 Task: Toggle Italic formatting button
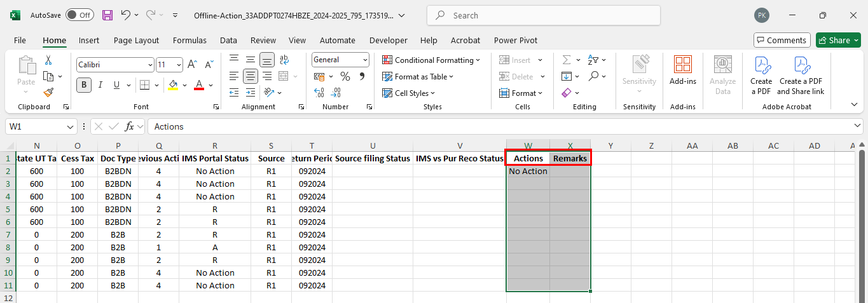[x=100, y=85]
